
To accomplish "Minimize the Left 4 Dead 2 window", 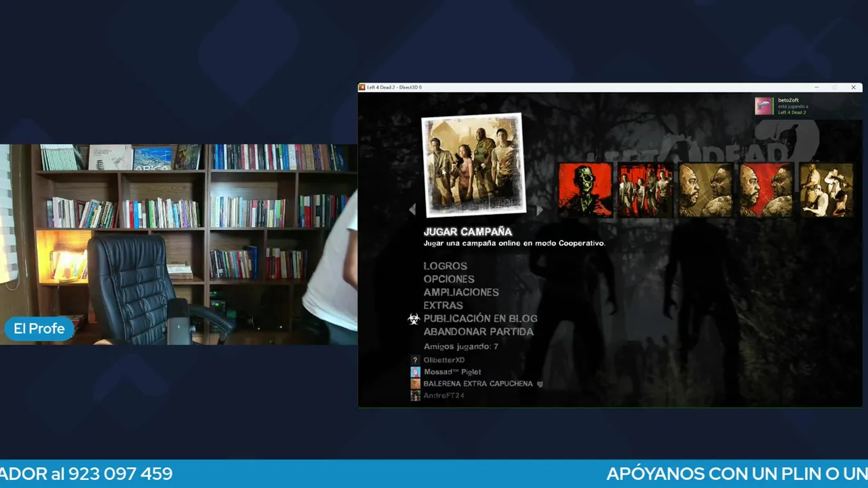I will click(816, 87).
